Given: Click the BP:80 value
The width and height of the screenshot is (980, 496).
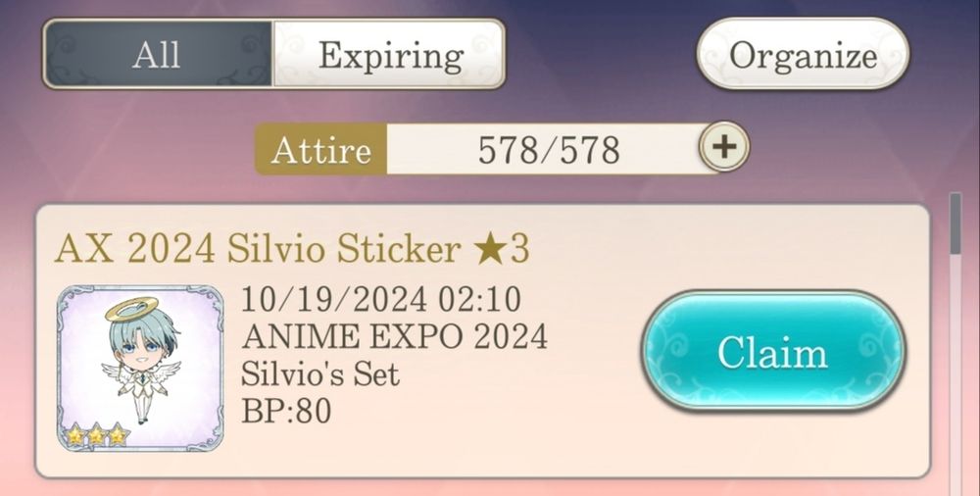Looking at the screenshot, I should point(286,411).
